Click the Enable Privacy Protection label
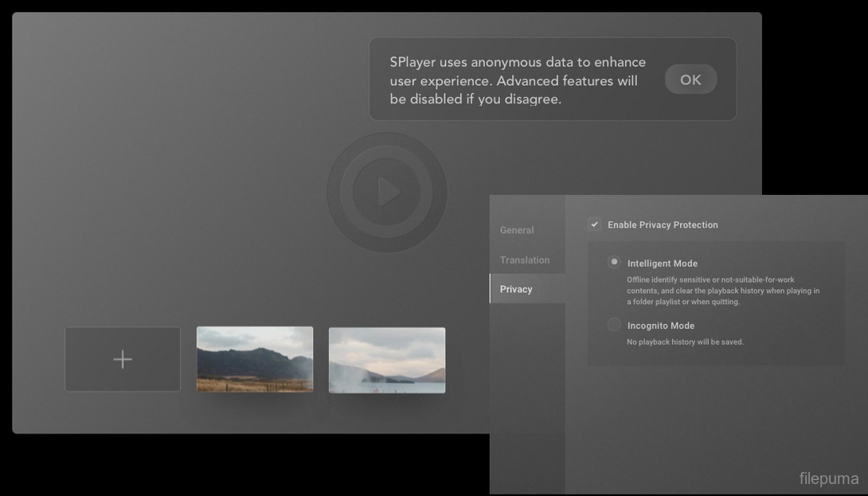868x496 pixels. pos(663,225)
